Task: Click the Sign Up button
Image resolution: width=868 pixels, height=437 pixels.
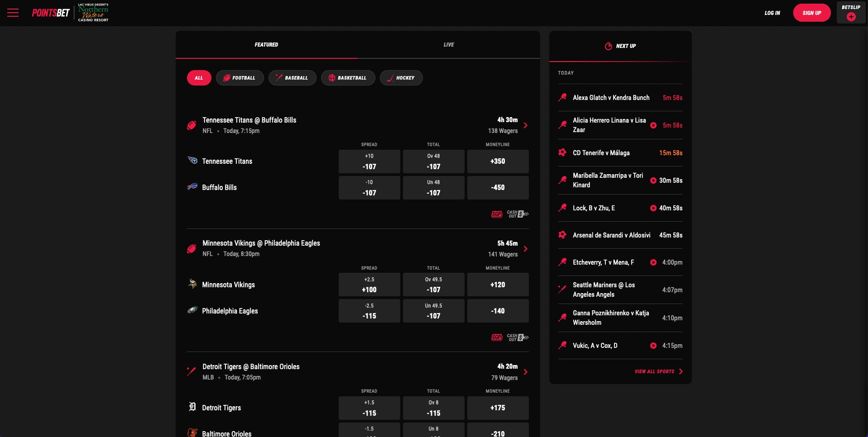Action: click(x=811, y=13)
